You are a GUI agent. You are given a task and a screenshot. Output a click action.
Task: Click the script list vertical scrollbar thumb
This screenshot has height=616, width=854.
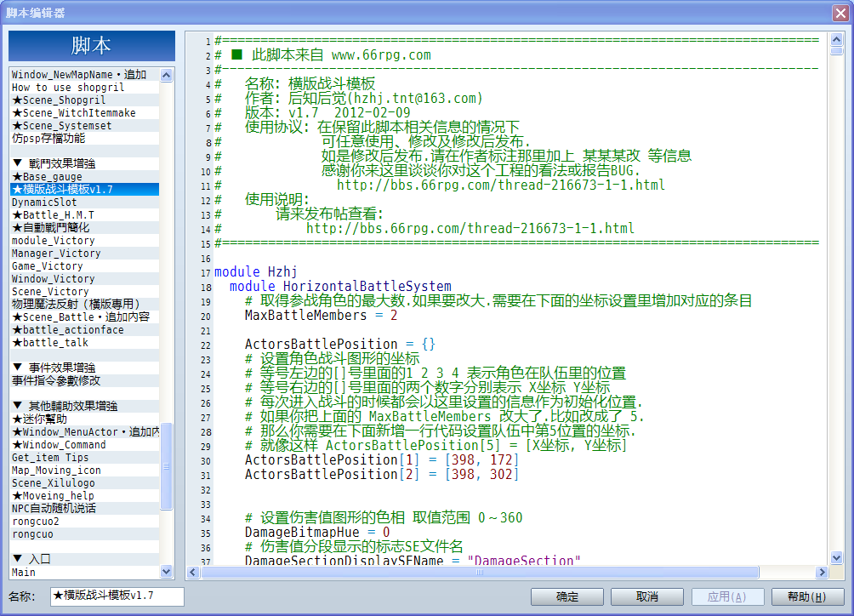coord(167,466)
